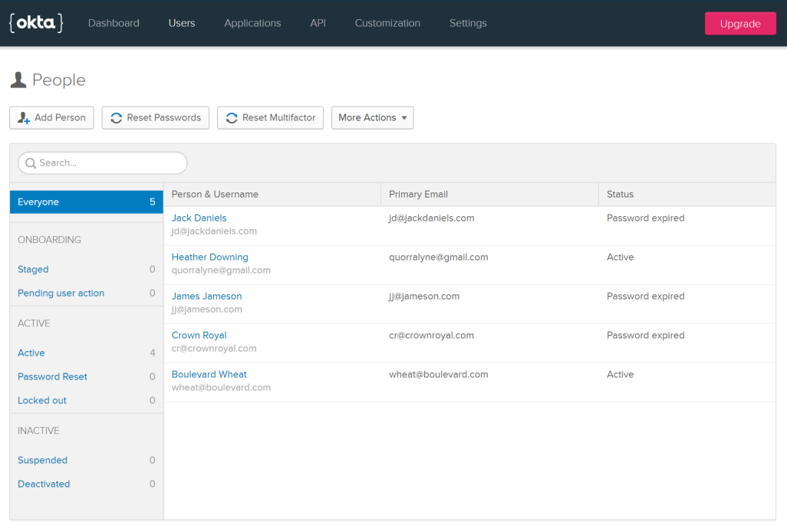Click the search magnifier icon

tap(31, 163)
